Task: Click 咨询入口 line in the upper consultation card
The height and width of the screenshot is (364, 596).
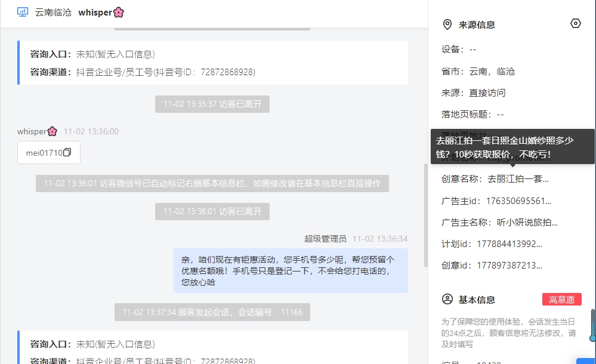Action: (x=92, y=54)
